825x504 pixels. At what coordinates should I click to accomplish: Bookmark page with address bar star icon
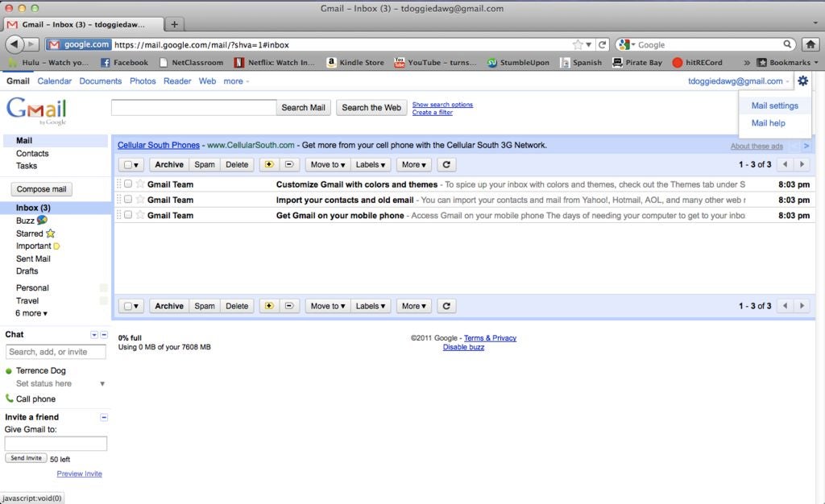[x=578, y=44]
